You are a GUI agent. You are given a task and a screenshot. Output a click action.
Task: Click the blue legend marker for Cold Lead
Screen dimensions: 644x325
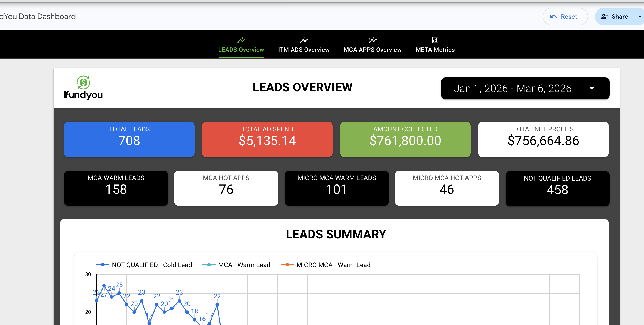[103, 265]
